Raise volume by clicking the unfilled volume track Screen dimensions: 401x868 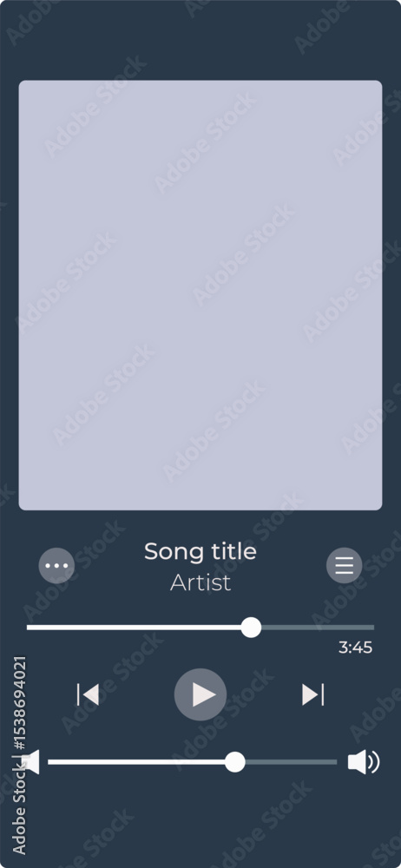click(292, 762)
